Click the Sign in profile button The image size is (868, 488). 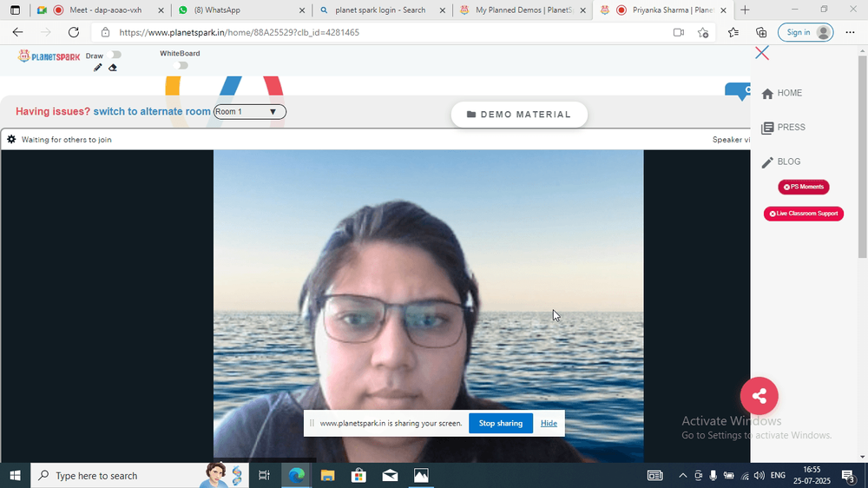tap(806, 32)
